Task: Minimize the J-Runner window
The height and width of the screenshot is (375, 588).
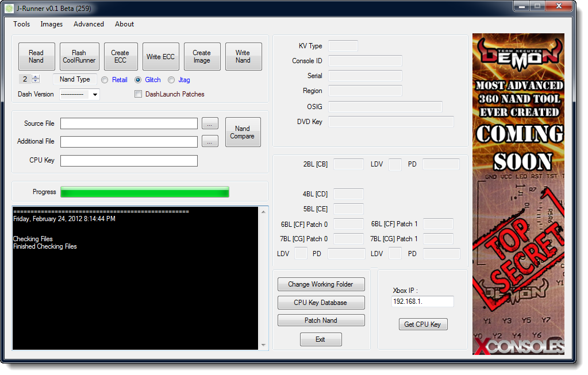Action: pos(521,6)
